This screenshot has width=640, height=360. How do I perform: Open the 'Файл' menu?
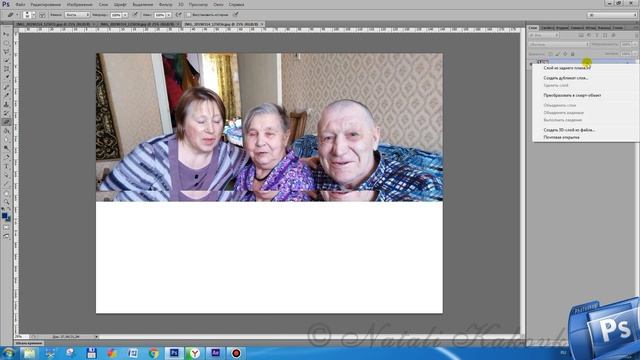pyautogui.click(x=20, y=4)
